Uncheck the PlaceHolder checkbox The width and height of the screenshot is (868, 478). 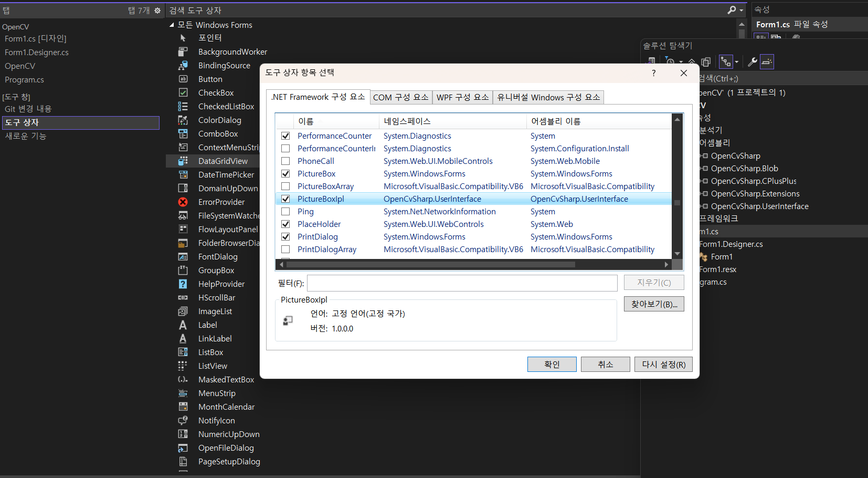coord(285,224)
